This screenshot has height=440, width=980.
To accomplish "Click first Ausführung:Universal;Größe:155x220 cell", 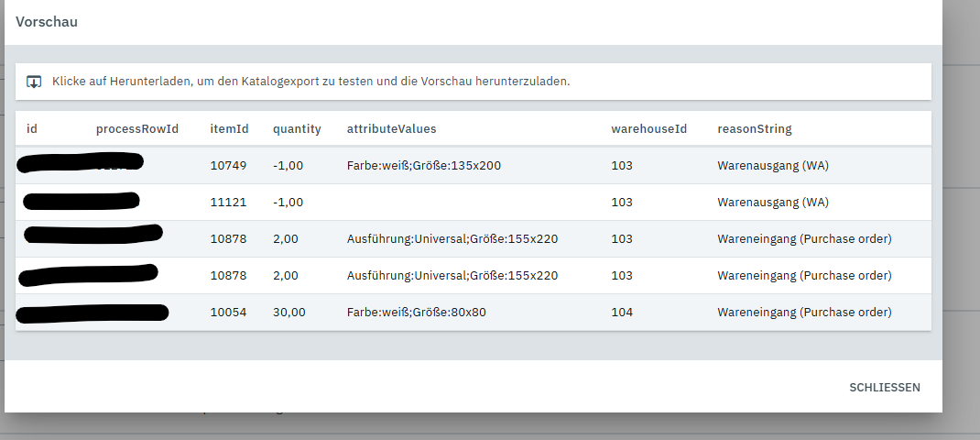I will [x=452, y=239].
